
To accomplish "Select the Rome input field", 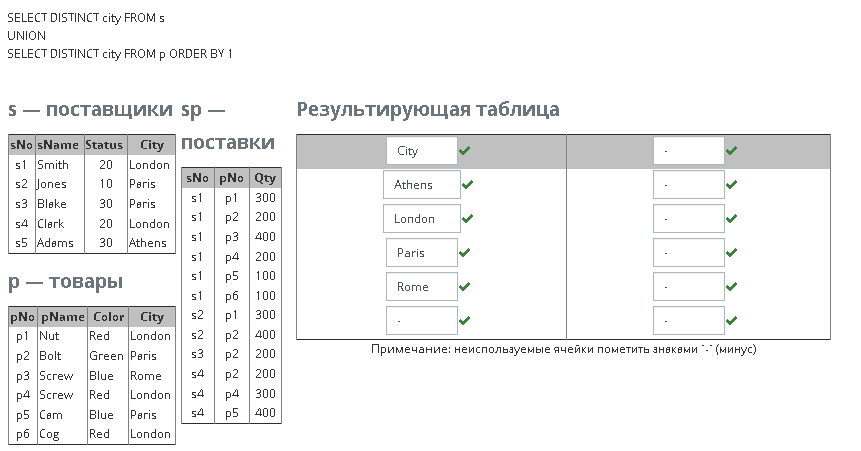I will point(422,287).
